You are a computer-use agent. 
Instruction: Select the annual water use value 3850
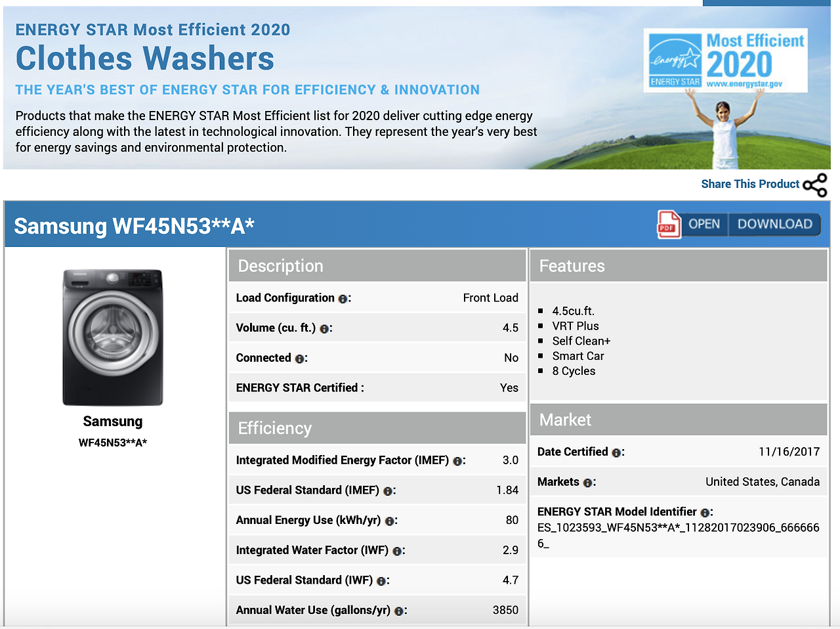pos(505,610)
